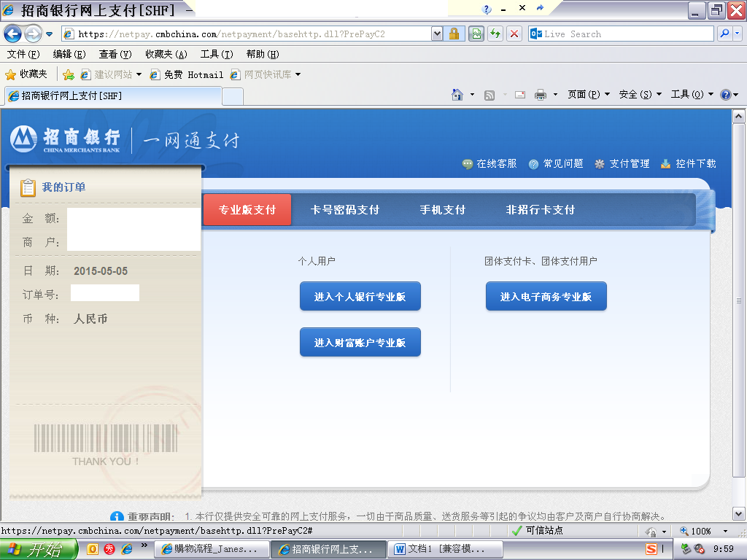Open the 编辑(E) menu
Viewport: 747px width, 560px height.
[x=69, y=54]
